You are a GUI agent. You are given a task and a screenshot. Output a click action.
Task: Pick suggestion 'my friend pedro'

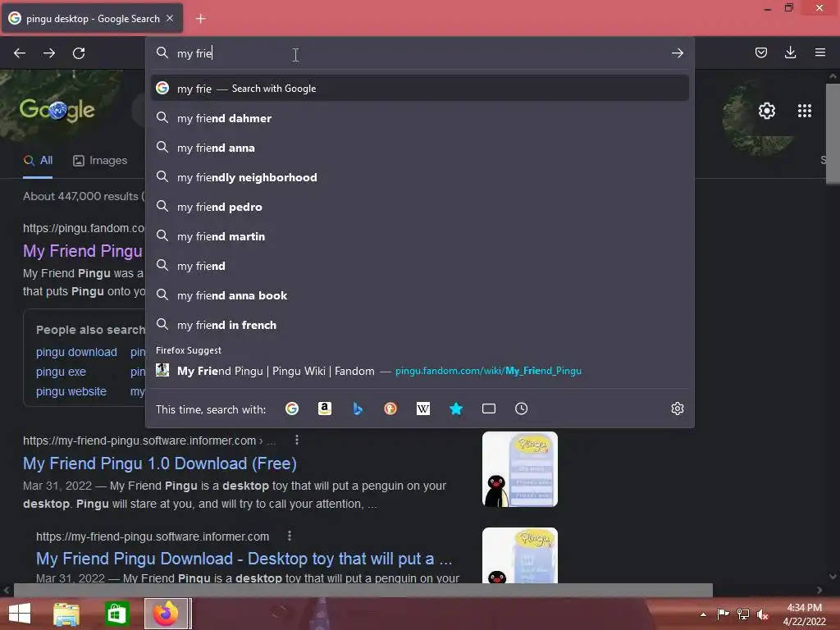[420, 206]
